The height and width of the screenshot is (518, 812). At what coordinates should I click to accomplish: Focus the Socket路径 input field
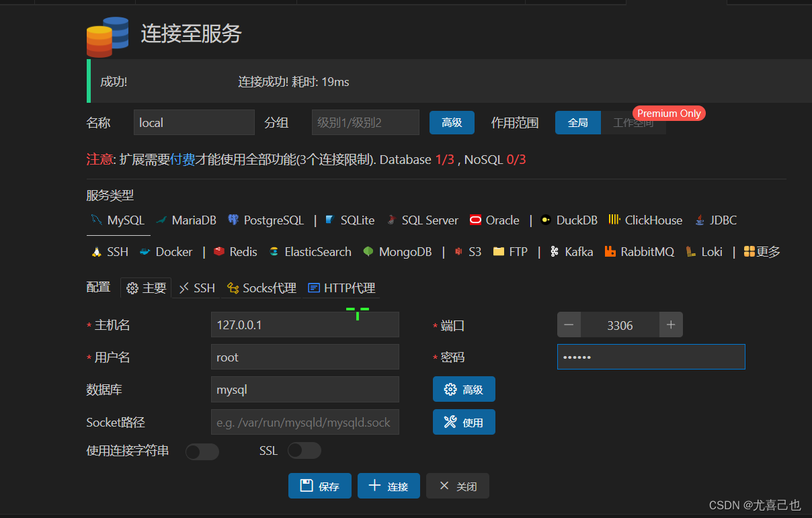(x=305, y=423)
